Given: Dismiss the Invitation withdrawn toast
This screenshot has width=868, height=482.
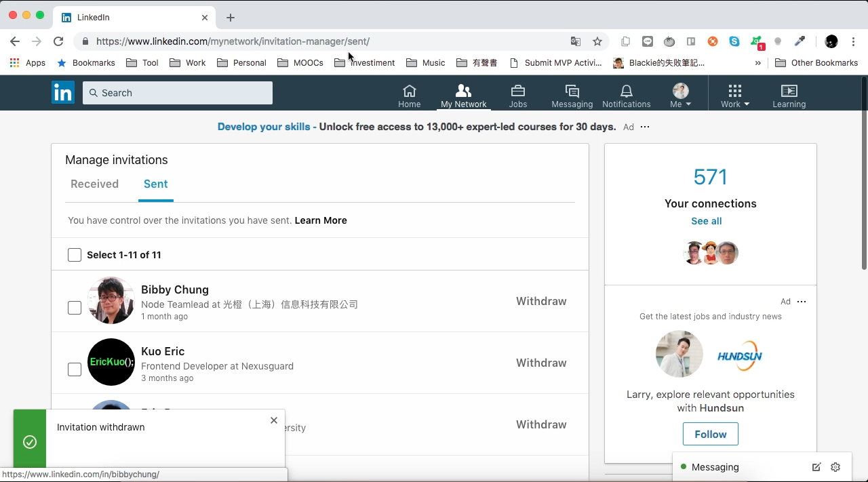Looking at the screenshot, I should (x=274, y=420).
